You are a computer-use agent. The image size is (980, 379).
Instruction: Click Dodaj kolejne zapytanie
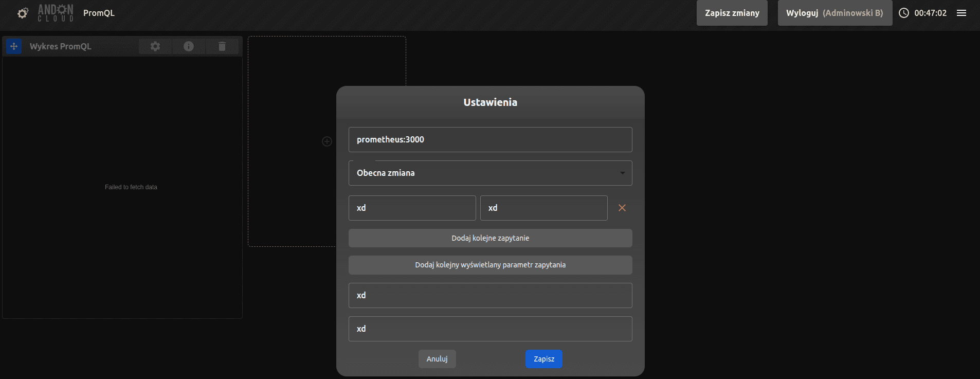click(490, 238)
